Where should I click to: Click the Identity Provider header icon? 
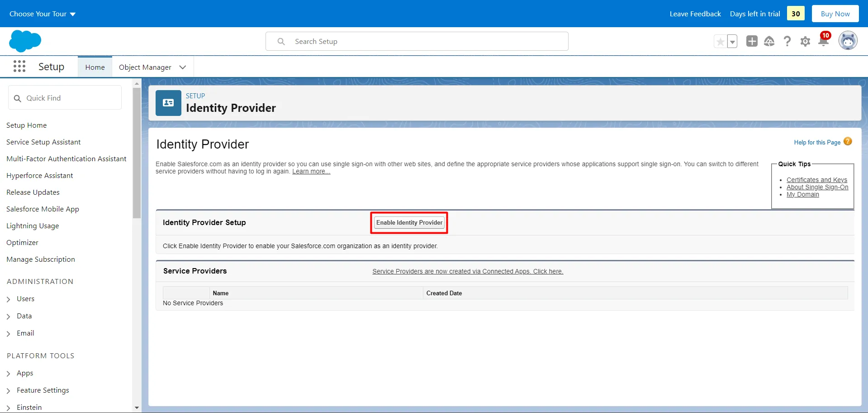(168, 103)
